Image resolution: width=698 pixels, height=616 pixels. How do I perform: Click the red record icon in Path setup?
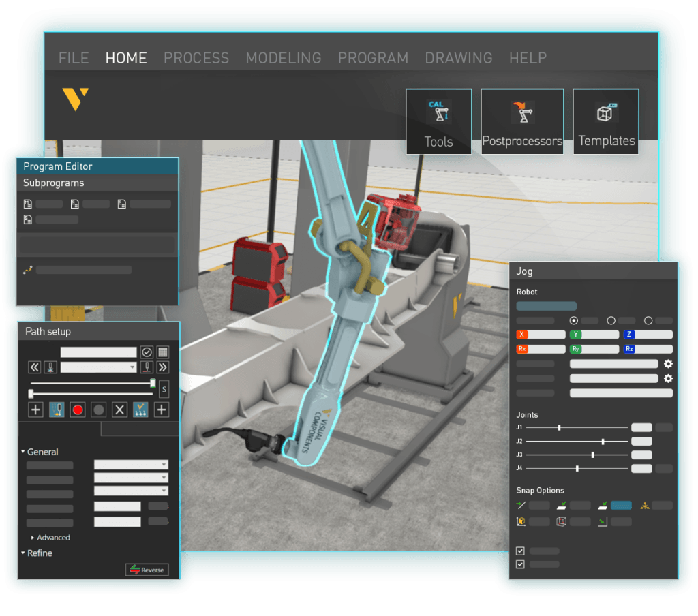point(78,409)
